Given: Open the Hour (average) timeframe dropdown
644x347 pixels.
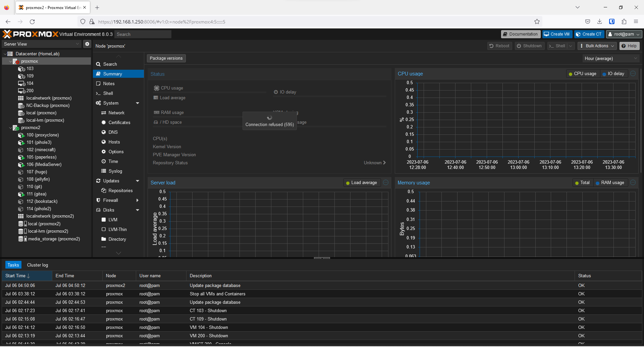Looking at the screenshot, I should point(610,59).
